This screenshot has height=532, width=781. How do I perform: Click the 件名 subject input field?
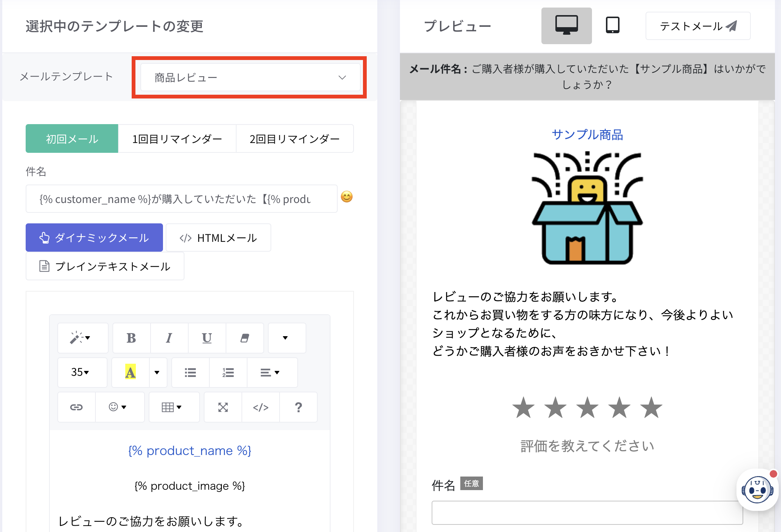181,199
